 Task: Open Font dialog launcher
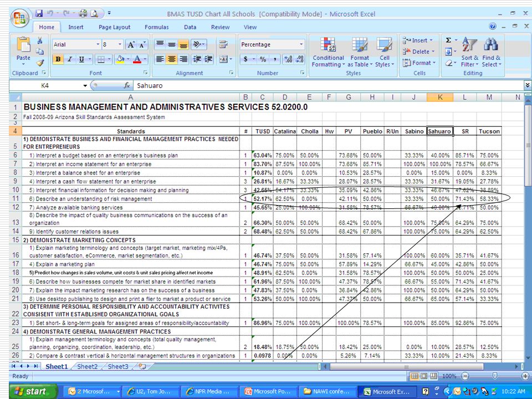point(146,73)
